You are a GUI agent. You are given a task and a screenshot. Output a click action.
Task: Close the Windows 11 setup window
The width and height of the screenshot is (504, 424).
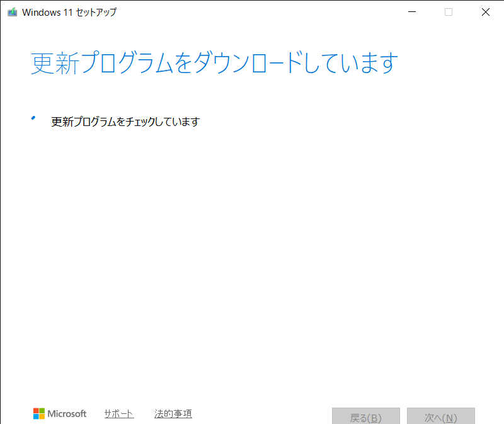click(485, 12)
